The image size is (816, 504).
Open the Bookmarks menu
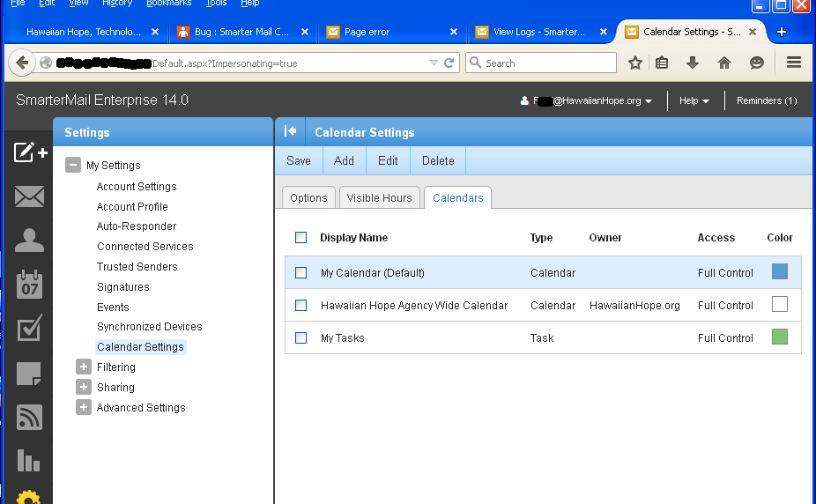pyautogui.click(x=168, y=4)
